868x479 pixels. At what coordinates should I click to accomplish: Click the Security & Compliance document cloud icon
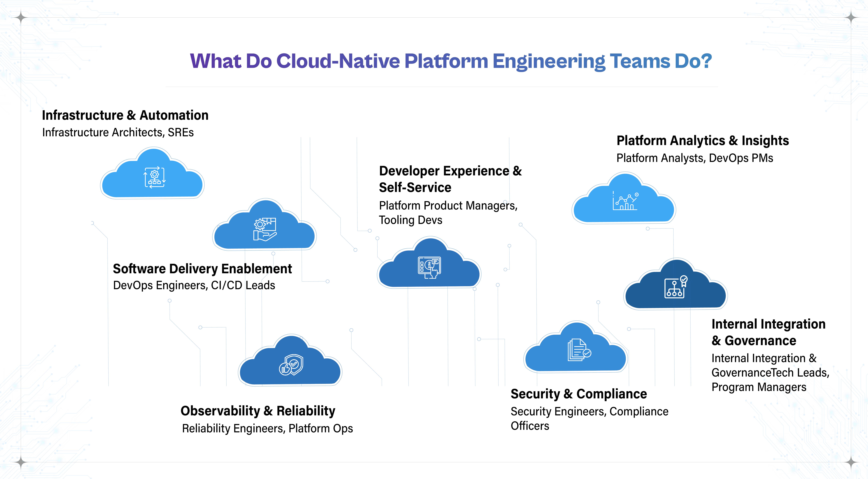click(576, 347)
